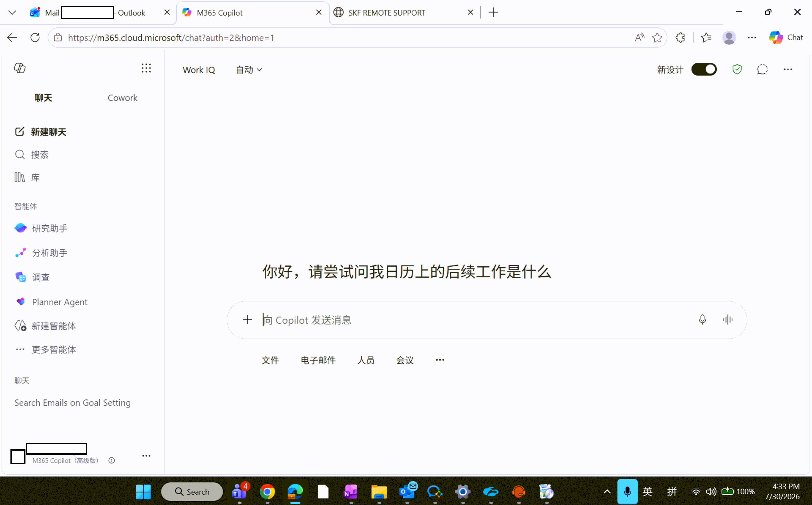This screenshot has height=505, width=812.
Task: Click the info icon beside M365 Copilot（高级版）
Action: pyautogui.click(x=112, y=461)
